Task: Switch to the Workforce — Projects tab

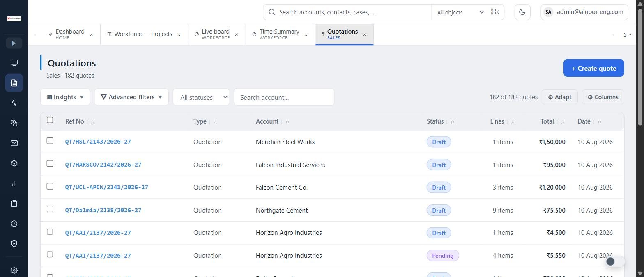Action: (x=143, y=34)
